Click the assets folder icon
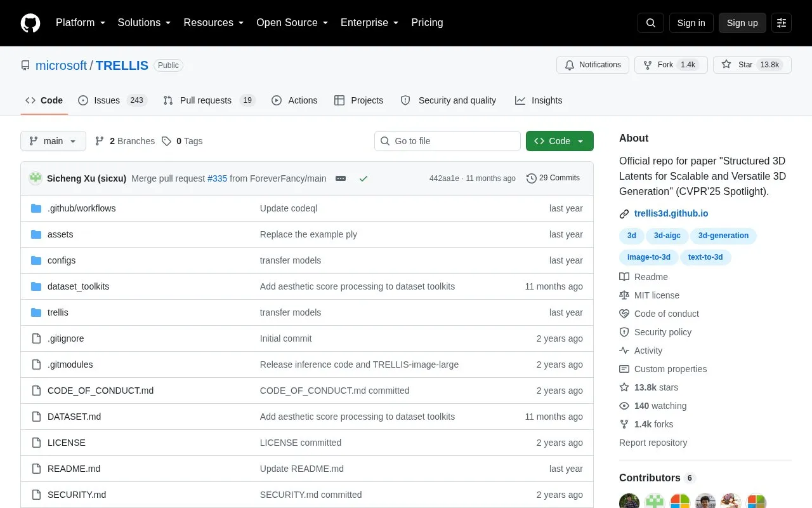 36,234
